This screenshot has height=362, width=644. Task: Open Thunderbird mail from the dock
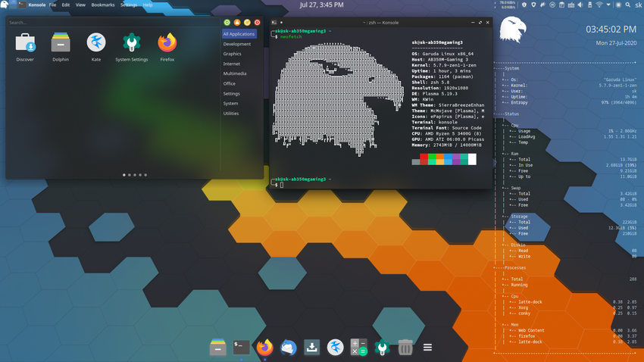click(x=289, y=348)
